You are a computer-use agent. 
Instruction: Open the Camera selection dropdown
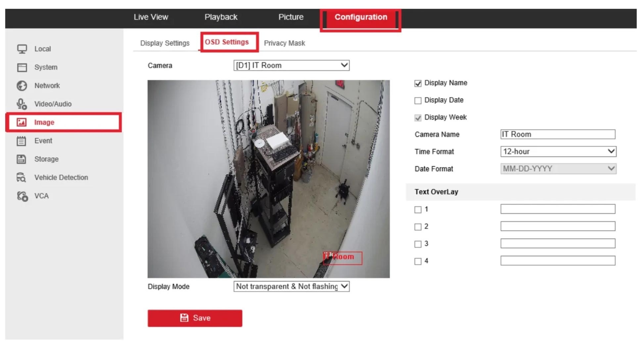291,66
